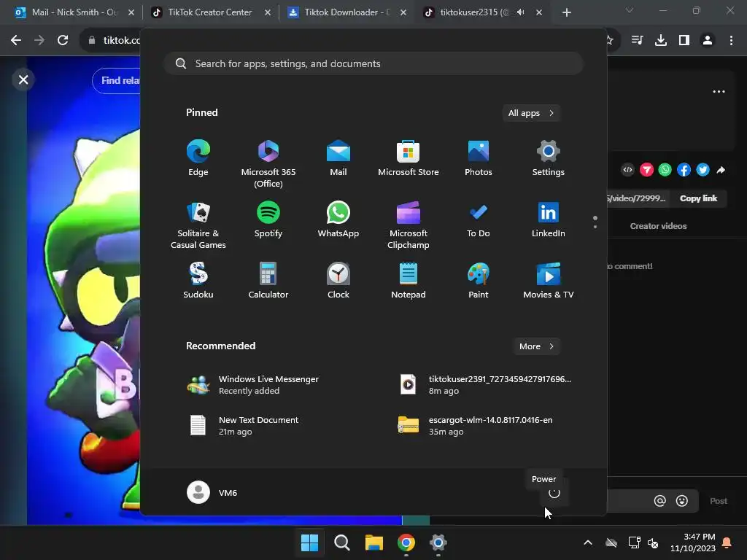Open Microsoft Store

[x=409, y=158]
